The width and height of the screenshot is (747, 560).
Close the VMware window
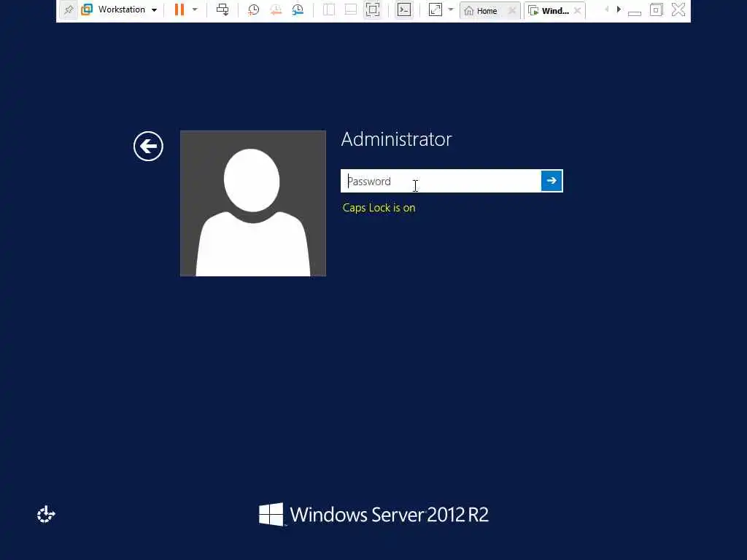tap(678, 9)
